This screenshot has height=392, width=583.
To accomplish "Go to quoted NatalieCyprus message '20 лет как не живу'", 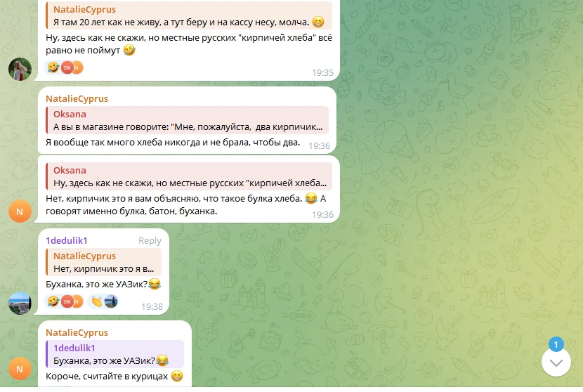I will click(x=189, y=15).
